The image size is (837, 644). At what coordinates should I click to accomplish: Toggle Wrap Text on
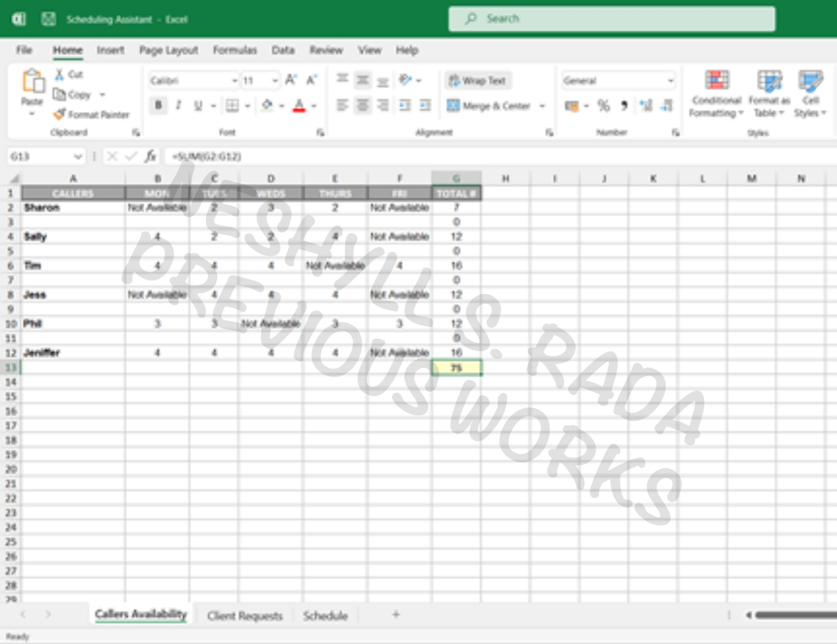coord(477,80)
